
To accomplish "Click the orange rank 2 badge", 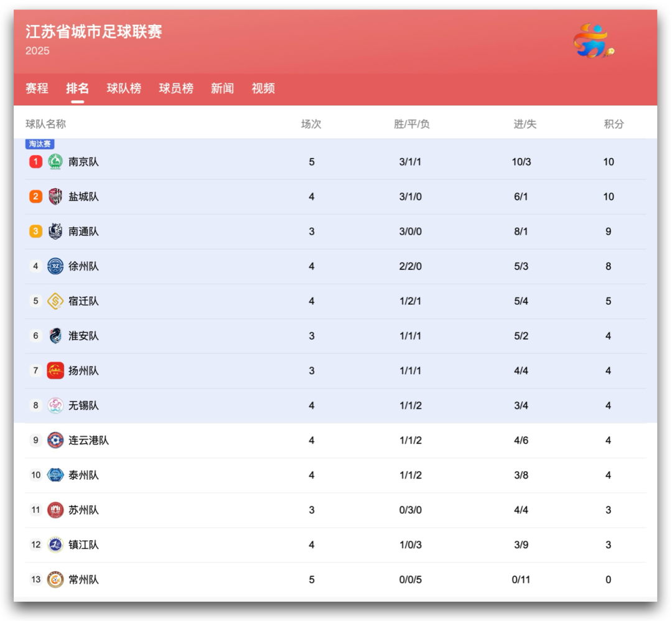I will 35,196.
